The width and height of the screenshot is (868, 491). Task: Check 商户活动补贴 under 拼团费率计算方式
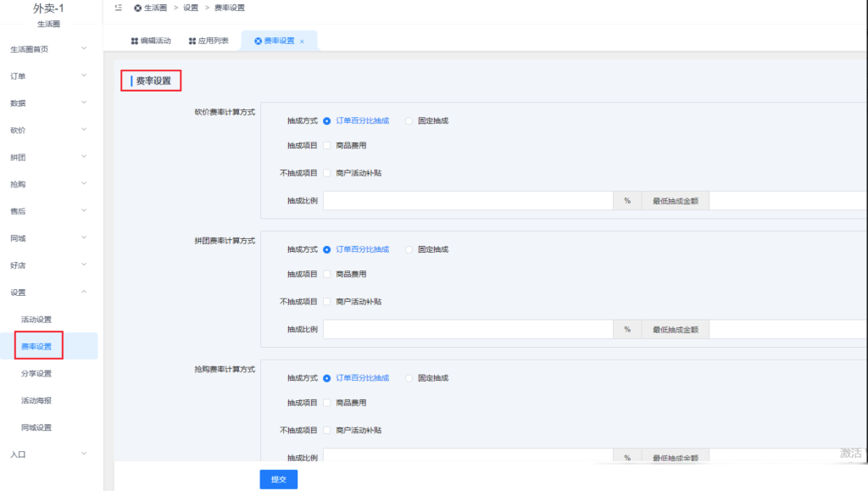click(327, 301)
